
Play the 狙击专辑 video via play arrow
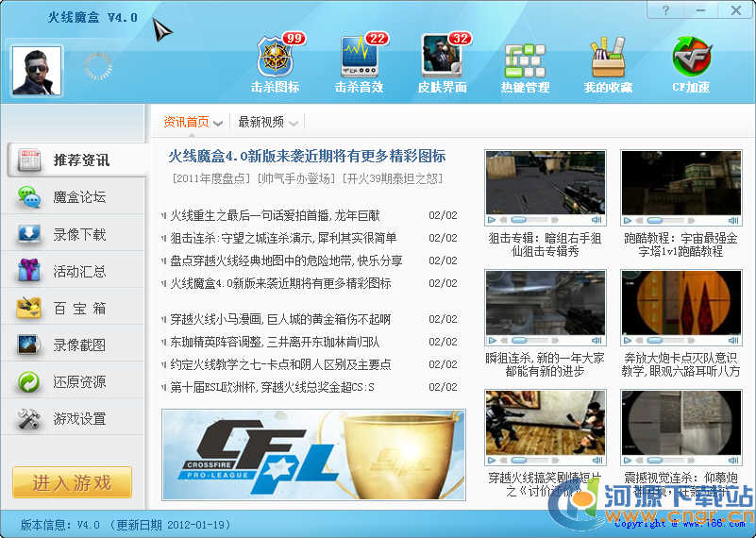[493, 220]
